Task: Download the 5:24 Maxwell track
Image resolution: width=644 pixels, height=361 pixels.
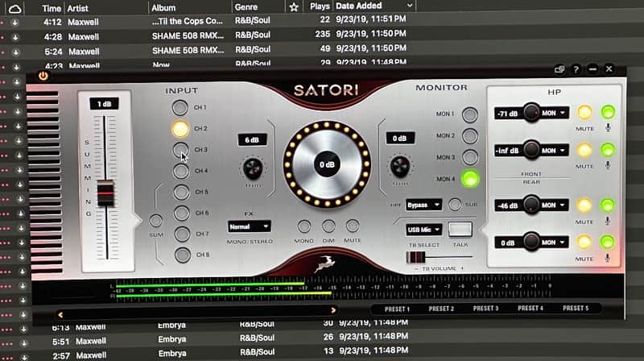Action: [15, 52]
